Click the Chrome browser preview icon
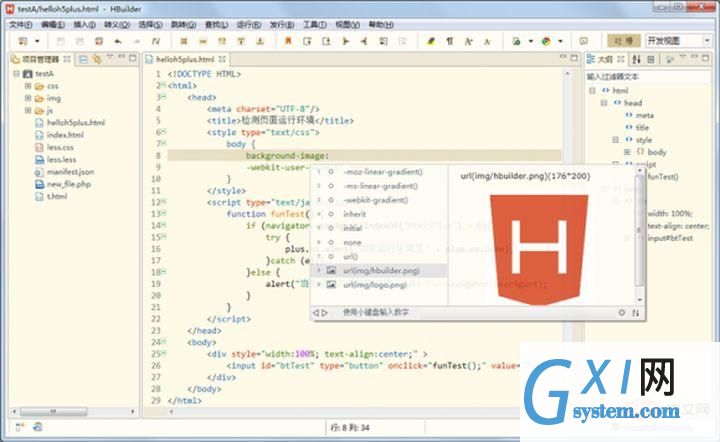 [x=546, y=41]
